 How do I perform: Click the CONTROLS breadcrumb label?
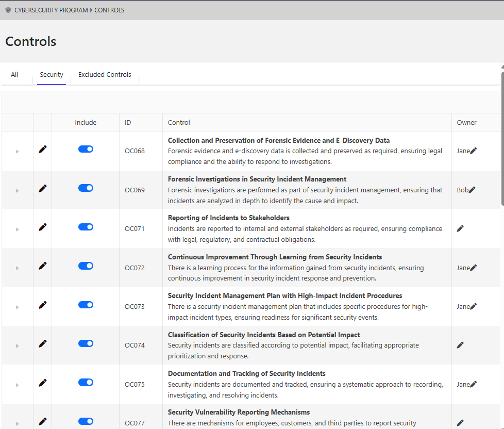[x=109, y=10]
